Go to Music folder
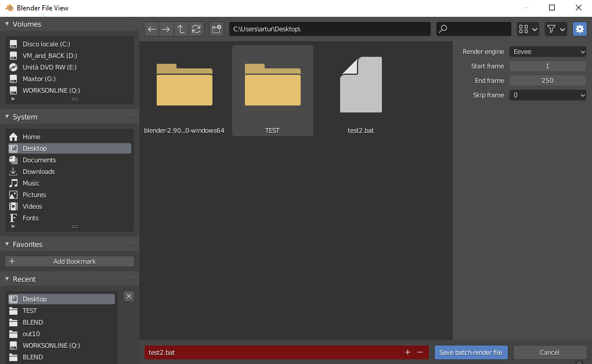The width and height of the screenshot is (592, 364). click(x=70, y=183)
